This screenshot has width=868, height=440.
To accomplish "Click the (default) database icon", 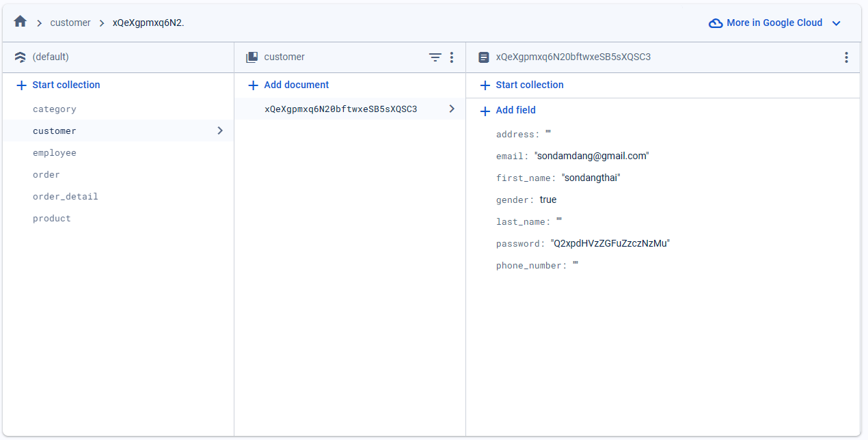I will tap(20, 57).
